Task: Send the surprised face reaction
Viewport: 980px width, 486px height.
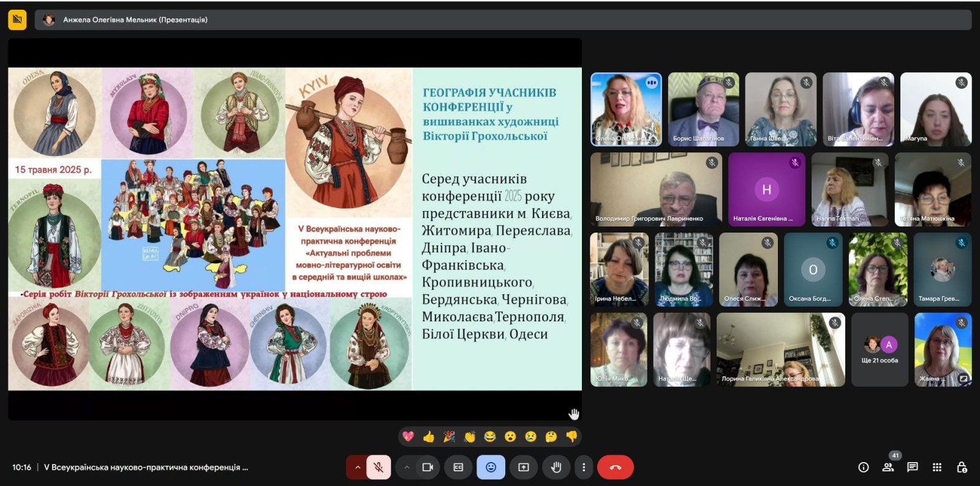Action: point(510,436)
